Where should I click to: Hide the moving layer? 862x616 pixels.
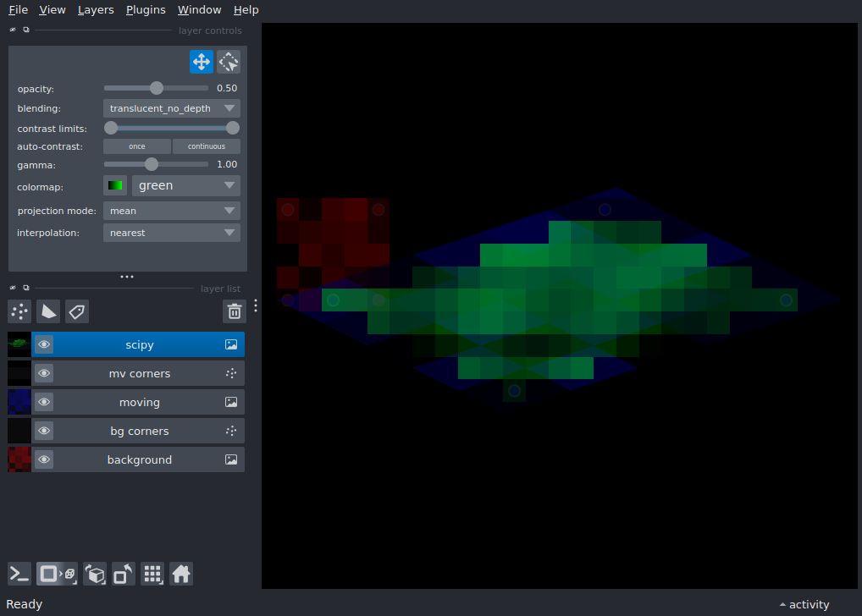(44, 401)
